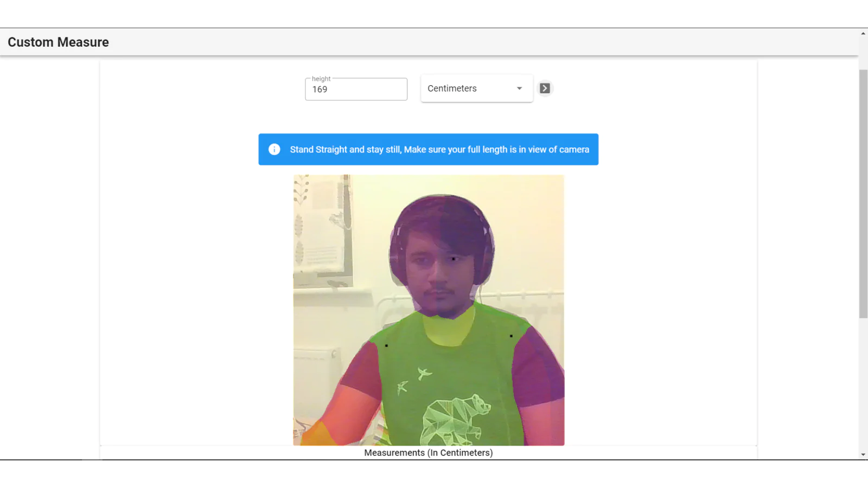Click the scrollbar up arrow
The width and height of the screenshot is (868, 488).
[863, 34]
